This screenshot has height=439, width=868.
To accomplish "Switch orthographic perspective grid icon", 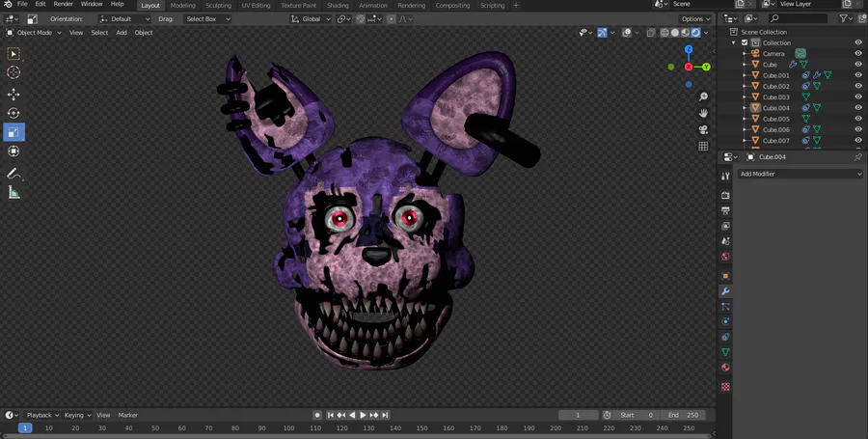I will [703, 146].
